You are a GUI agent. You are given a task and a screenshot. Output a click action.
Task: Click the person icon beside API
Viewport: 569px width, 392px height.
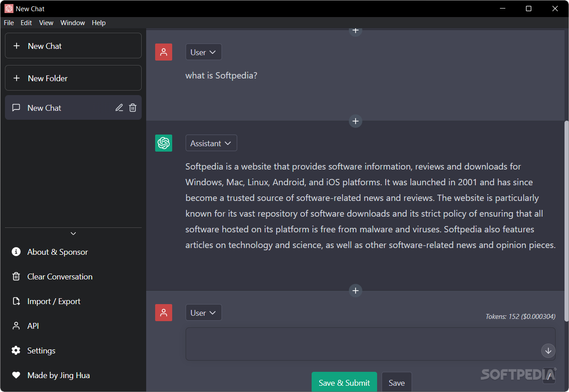[16, 326]
